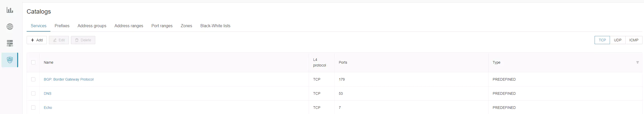This screenshot has width=644, height=114.
Task: Go to Black-White lists tab
Action: (215, 26)
